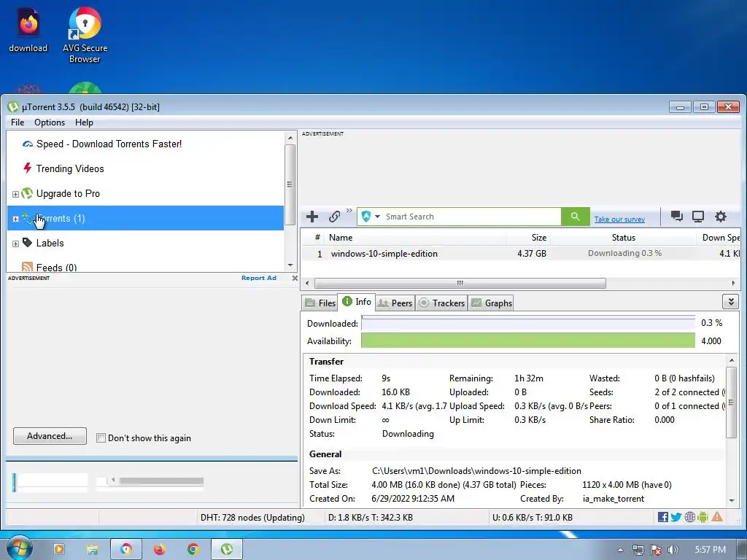Screen dimensions: 747x560
Task: Switch to the Trackers tab
Action: (x=441, y=303)
